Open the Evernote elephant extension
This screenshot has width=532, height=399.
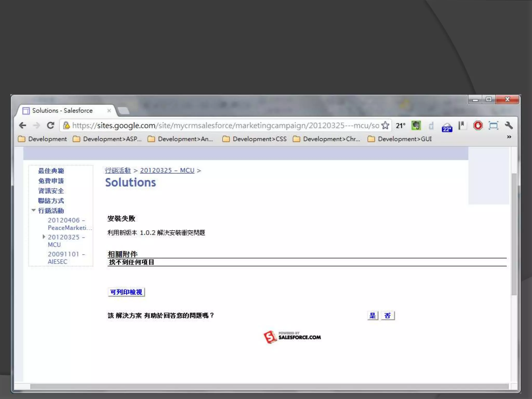coord(416,126)
